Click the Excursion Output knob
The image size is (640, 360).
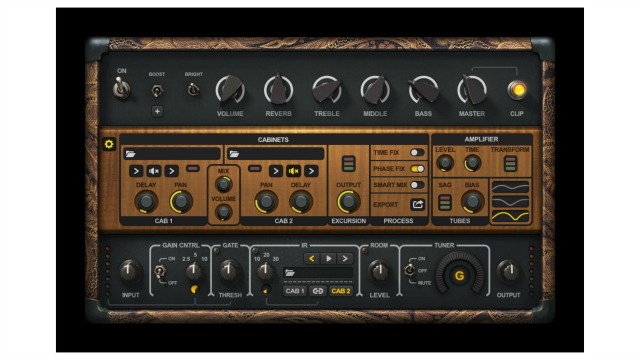(x=349, y=202)
